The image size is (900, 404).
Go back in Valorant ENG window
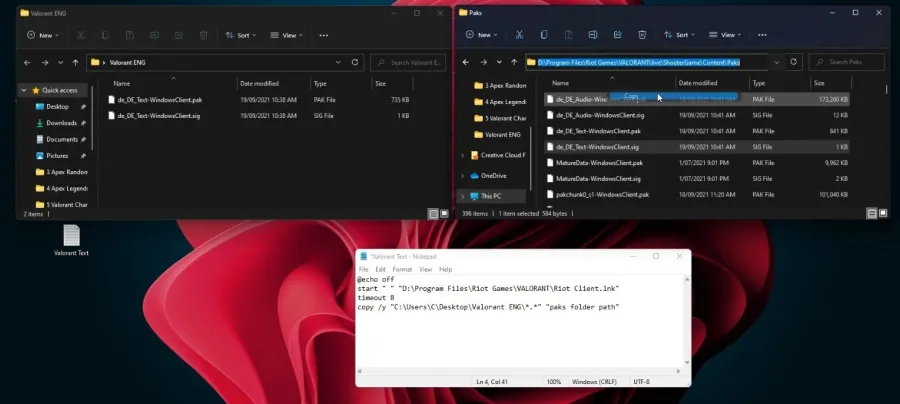(27, 63)
